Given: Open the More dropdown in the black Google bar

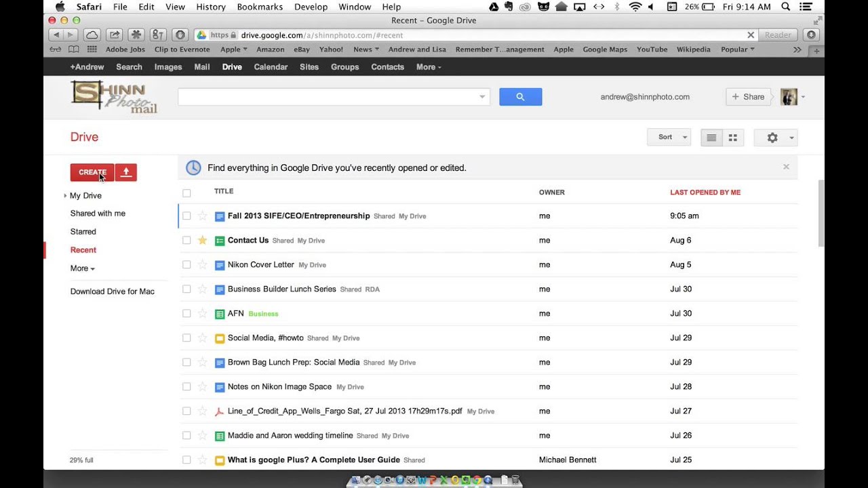Looking at the screenshot, I should click(429, 67).
